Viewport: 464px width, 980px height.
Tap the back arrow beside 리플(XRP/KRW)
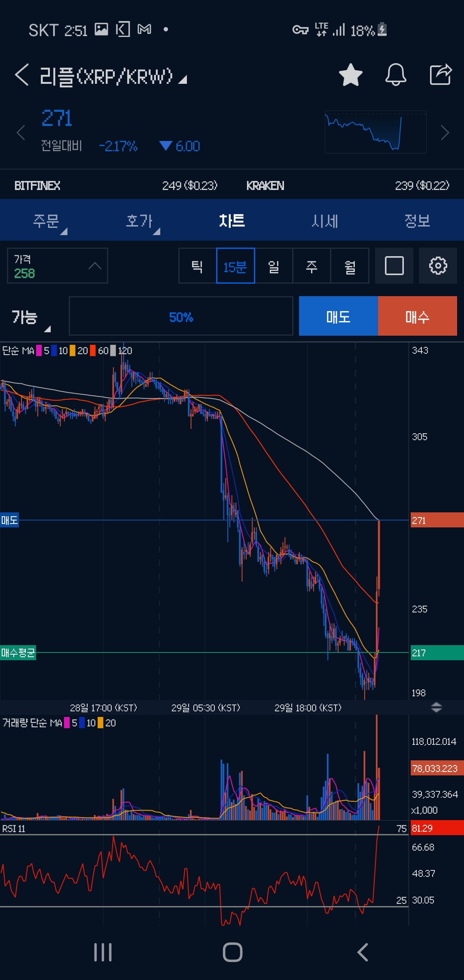22,75
